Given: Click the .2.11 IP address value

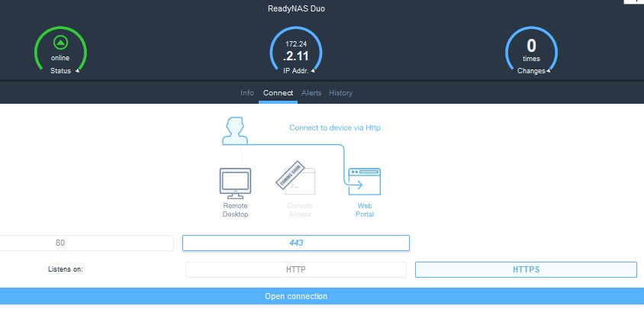Looking at the screenshot, I should pos(296,56).
